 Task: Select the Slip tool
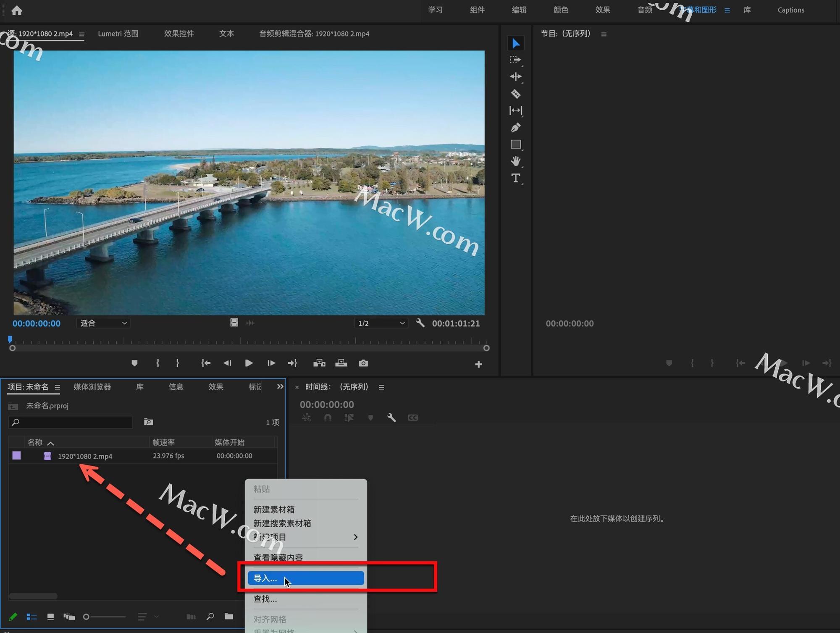coord(516,110)
